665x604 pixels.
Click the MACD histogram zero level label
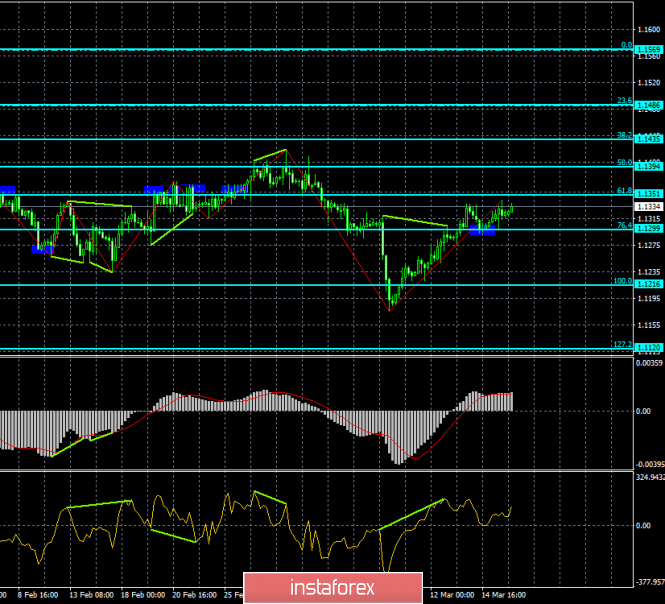(643, 411)
